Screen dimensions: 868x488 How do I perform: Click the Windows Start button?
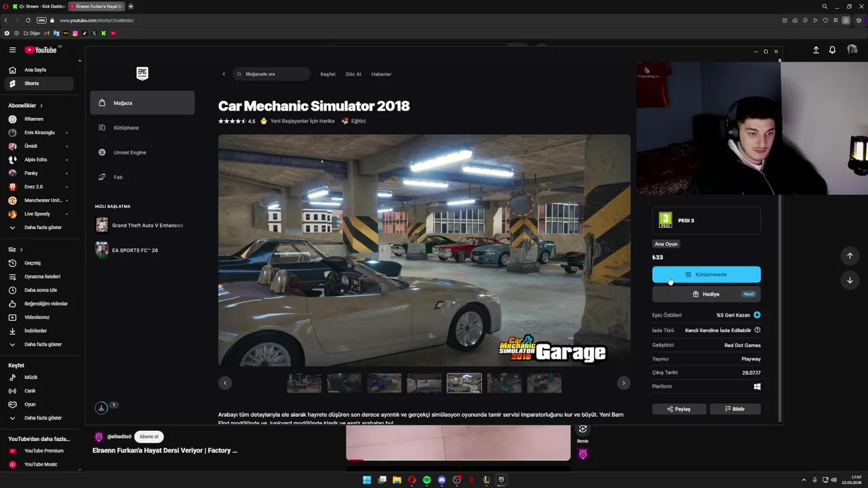(x=367, y=480)
